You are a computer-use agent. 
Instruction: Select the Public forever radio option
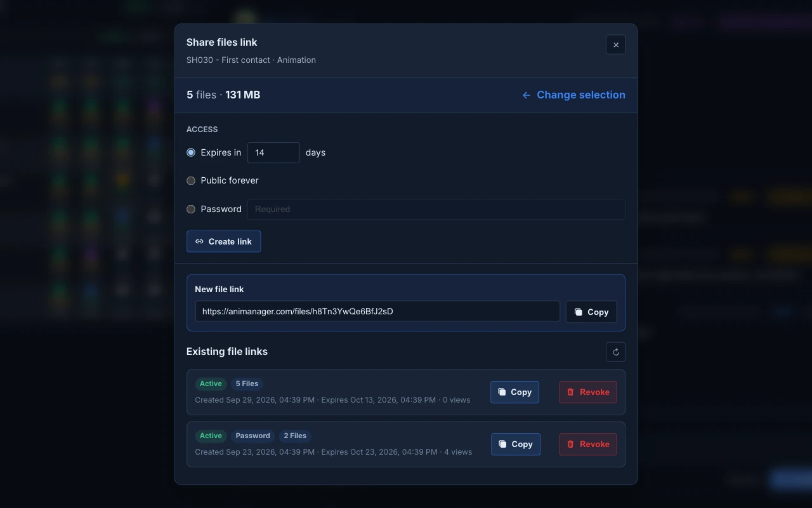point(191,180)
